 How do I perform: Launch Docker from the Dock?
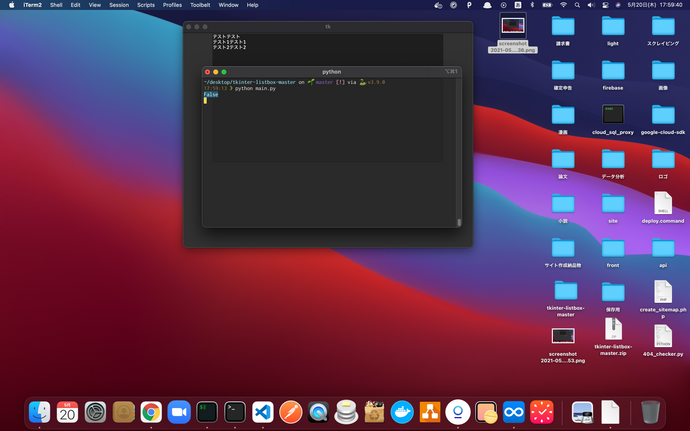(x=402, y=413)
